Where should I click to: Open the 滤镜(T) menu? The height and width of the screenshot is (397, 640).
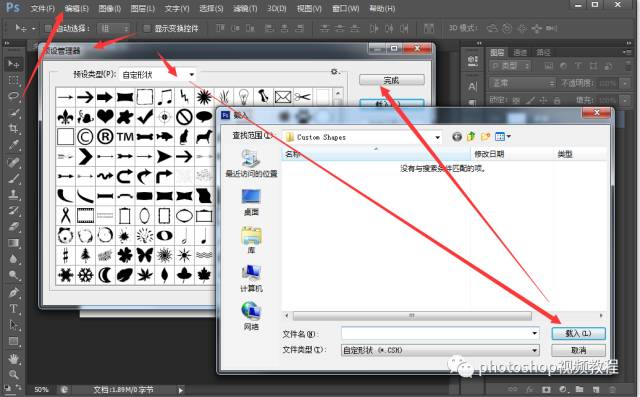[x=245, y=8]
